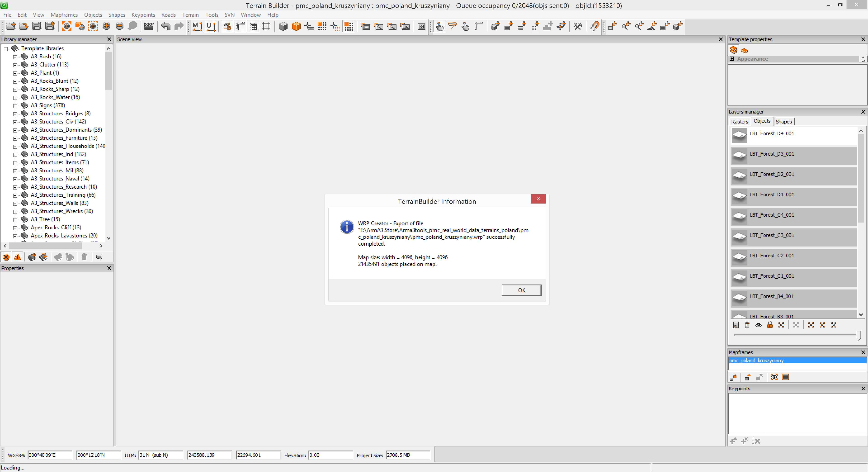Click the add cube object icon
868x472 pixels.
coord(495,26)
